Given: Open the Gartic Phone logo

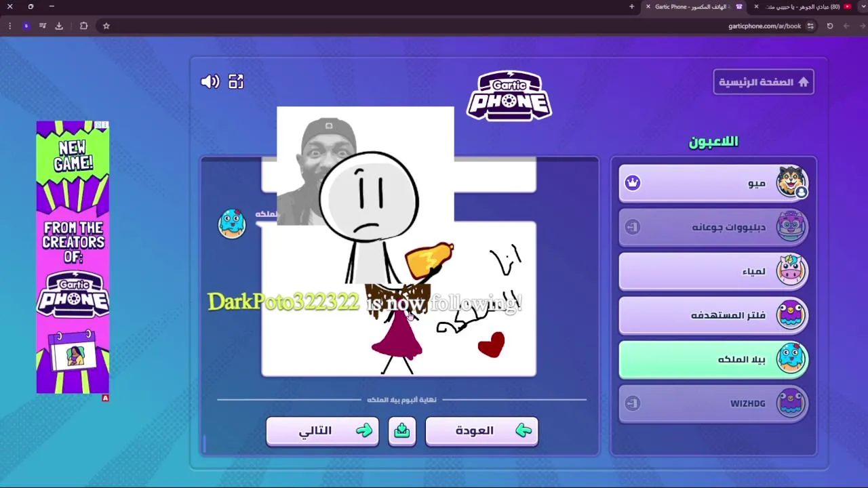Looking at the screenshot, I should tap(509, 96).
